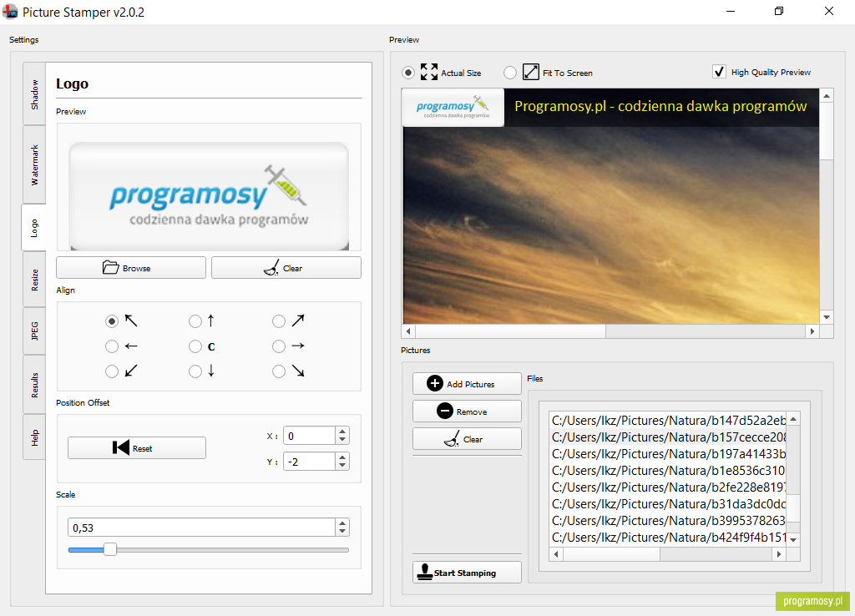Switch to the Logo tab

pos(34,228)
